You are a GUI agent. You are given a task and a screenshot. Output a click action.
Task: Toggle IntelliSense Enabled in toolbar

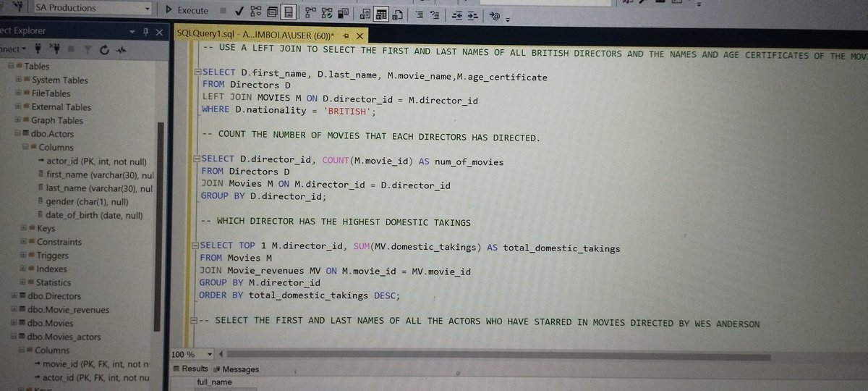pyautogui.click(x=288, y=12)
